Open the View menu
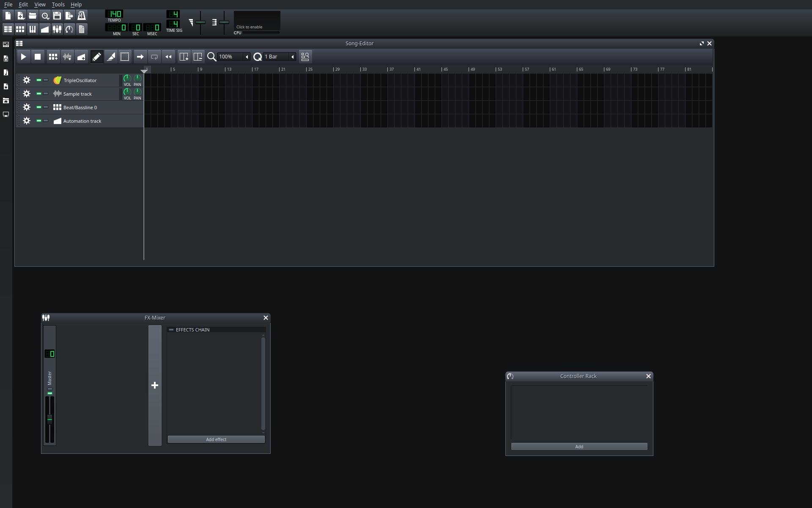812x508 pixels. tap(40, 5)
